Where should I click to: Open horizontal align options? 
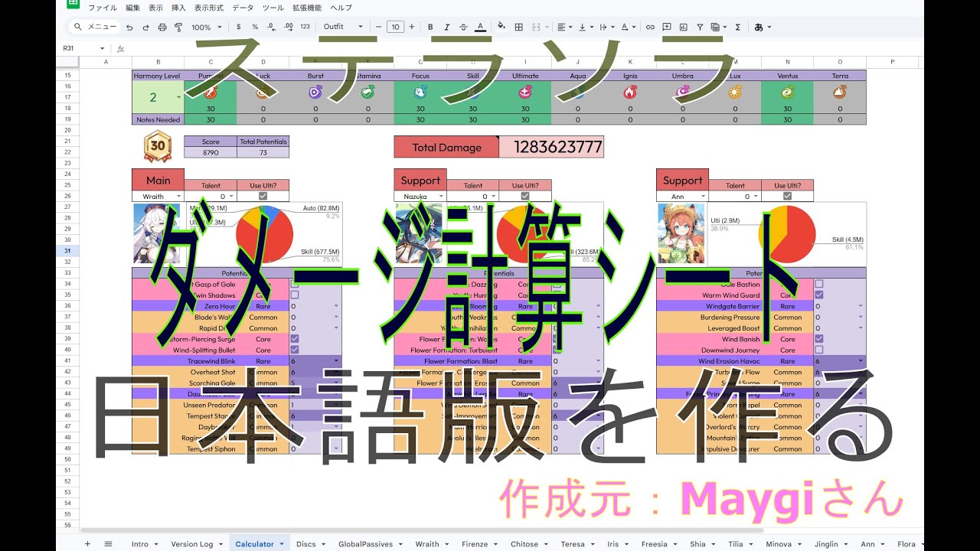563,27
